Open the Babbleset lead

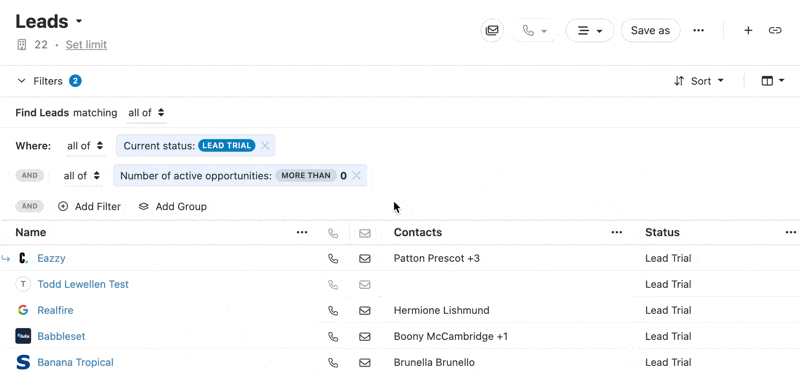pos(61,337)
